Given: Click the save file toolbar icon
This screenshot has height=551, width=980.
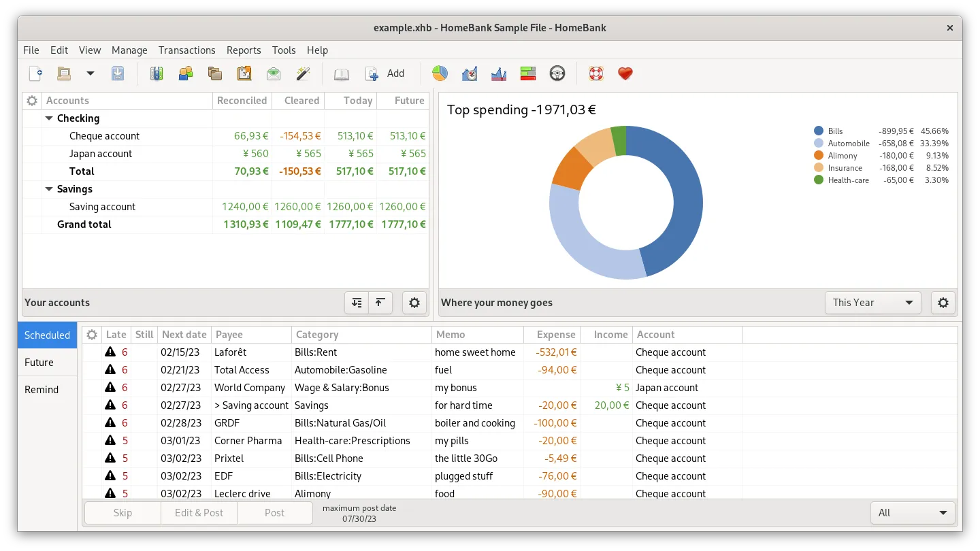Looking at the screenshot, I should click(118, 73).
